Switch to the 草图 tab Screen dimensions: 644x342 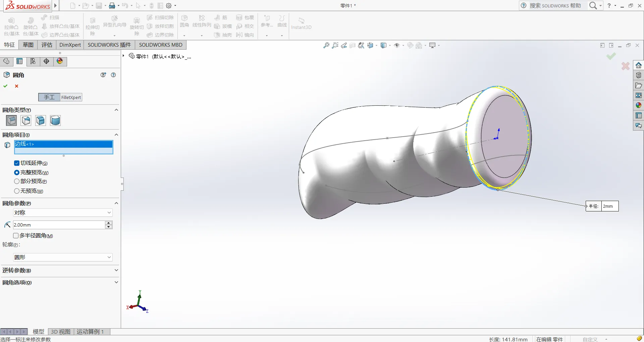click(28, 45)
